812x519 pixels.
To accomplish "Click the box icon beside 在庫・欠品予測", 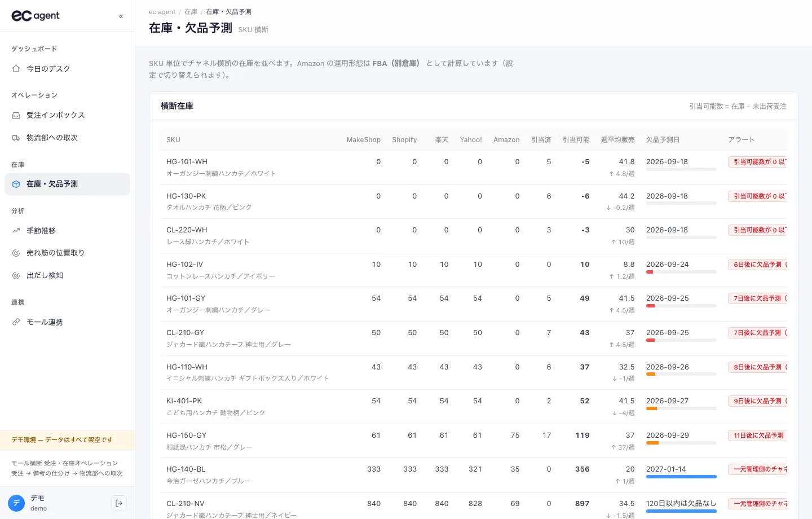I will (x=16, y=184).
